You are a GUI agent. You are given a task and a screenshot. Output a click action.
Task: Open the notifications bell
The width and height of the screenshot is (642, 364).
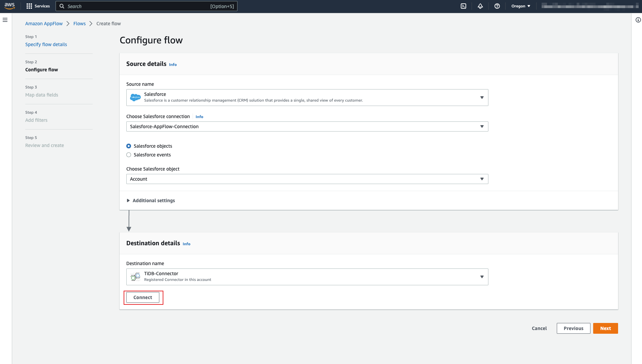(480, 6)
